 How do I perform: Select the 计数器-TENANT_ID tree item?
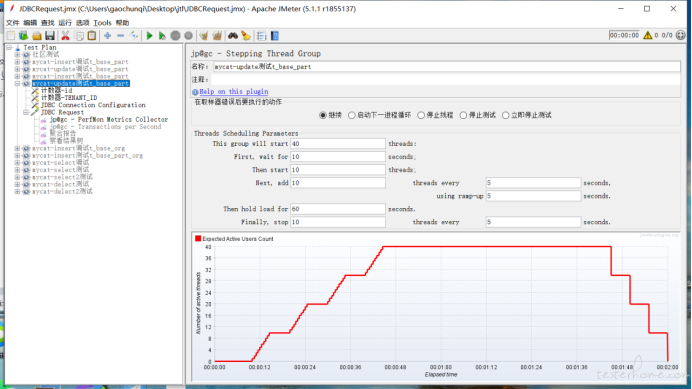(x=69, y=98)
